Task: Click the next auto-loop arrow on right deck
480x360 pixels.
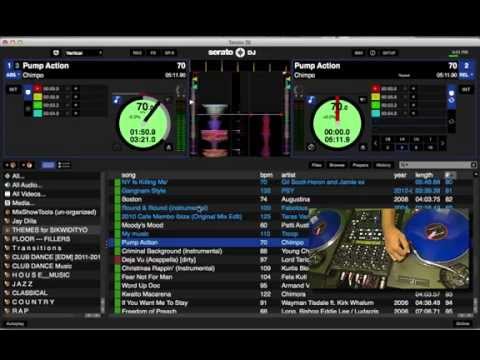Action: [442, 143]
